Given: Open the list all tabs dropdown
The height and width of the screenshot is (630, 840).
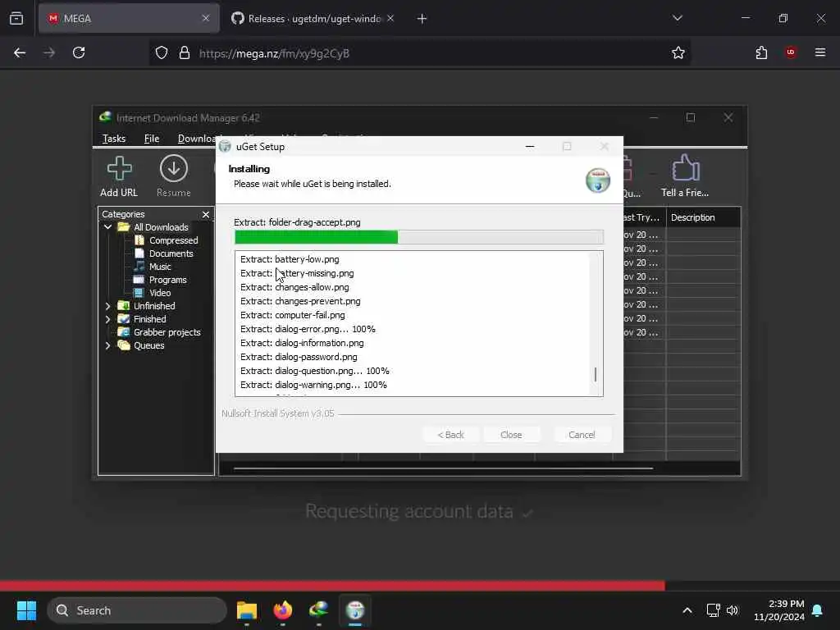Looking at the screenshot, I should point(677,18).
